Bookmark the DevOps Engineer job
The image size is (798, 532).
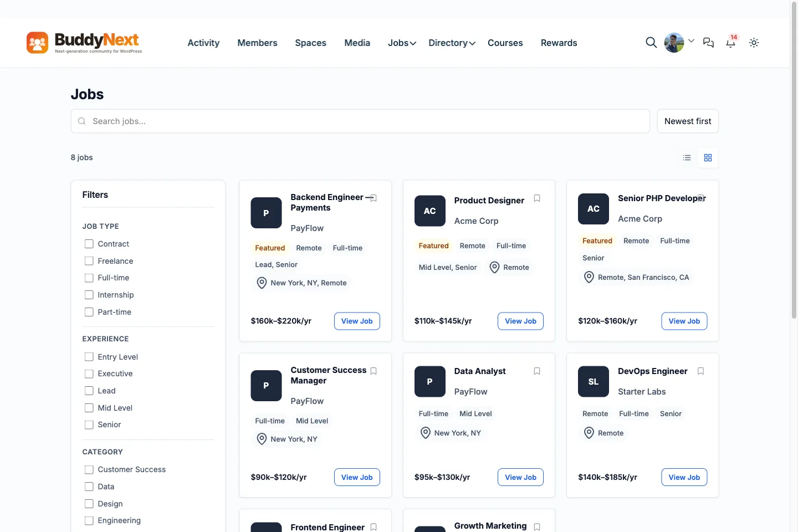(x=701, y=371)
